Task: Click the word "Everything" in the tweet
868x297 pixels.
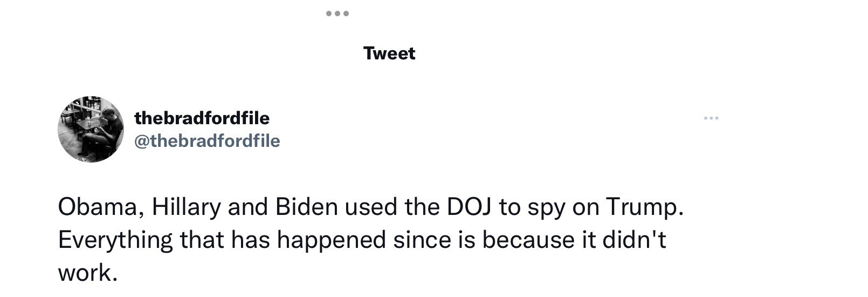Action: (x=115, y=240)
